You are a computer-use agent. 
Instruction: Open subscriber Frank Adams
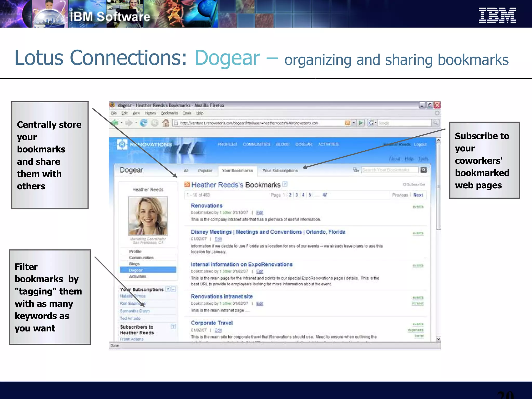point(132,339)
